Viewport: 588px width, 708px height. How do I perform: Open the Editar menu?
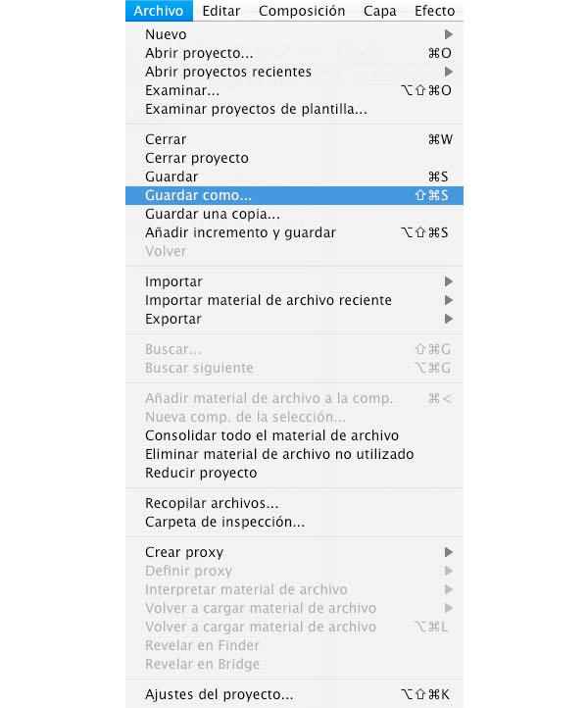click(221, 11)
